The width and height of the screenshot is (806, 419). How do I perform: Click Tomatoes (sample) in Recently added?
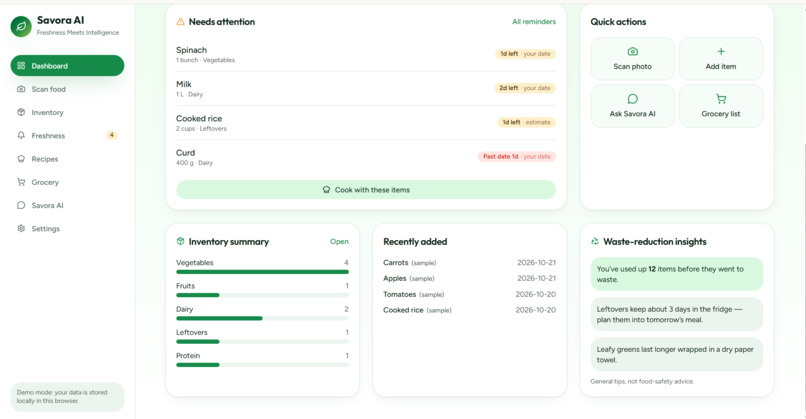tap(414, 294)
